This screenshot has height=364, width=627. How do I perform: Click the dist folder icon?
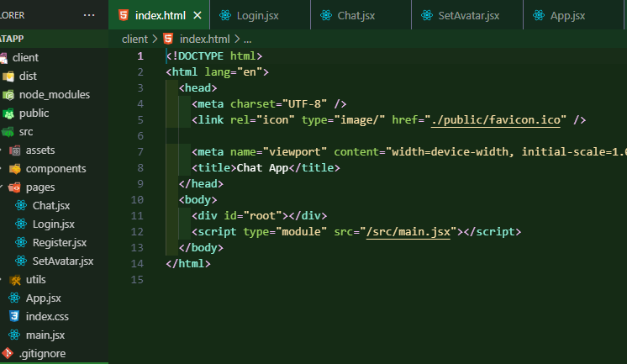8,76
